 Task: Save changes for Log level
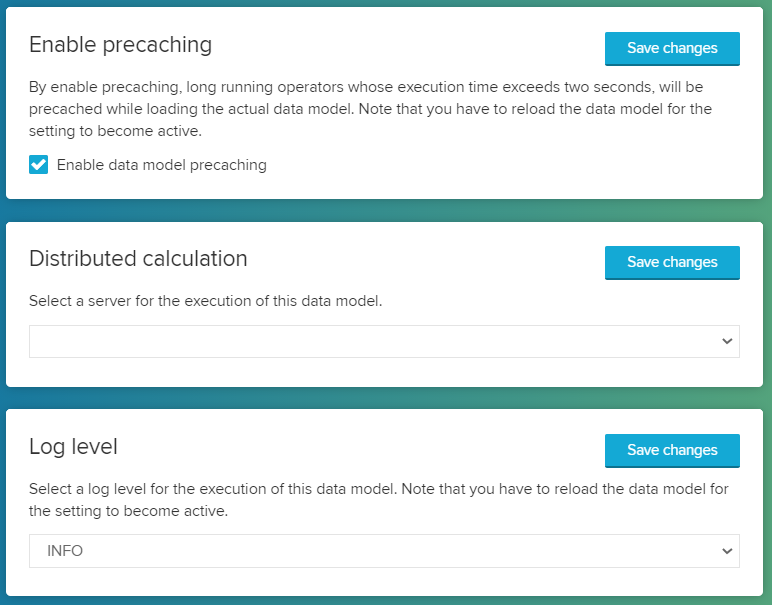tap(672, 450)
